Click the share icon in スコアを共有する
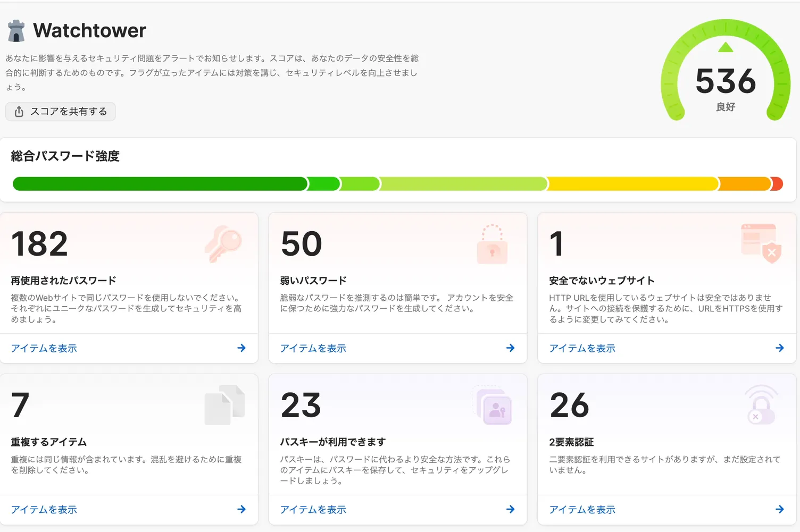 coord(19,112)
